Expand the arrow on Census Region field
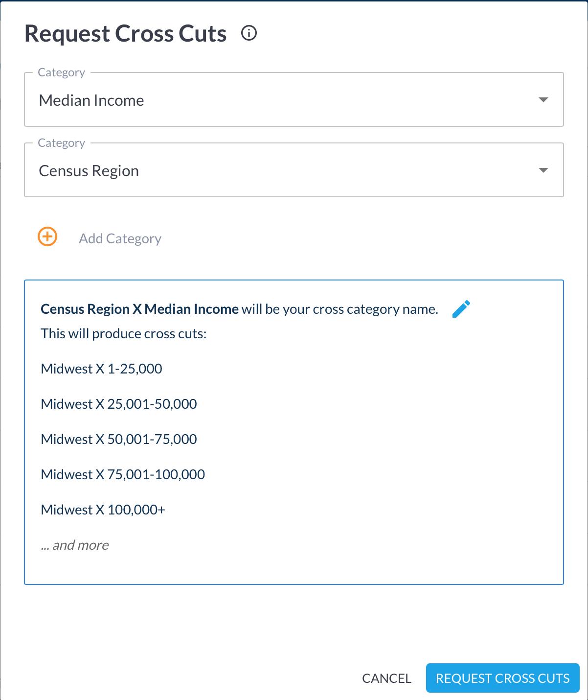This screenshot has height=700, width=588. (543, 170)
